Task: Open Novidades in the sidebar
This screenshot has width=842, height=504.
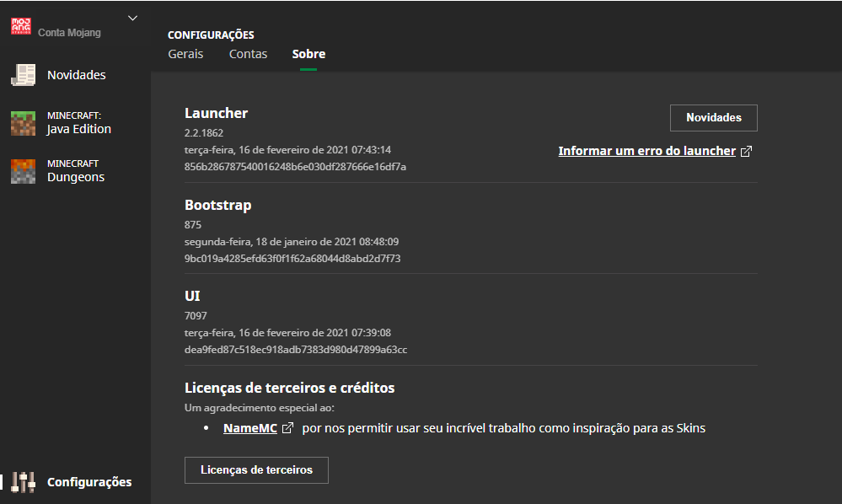Action: (76, 75)
